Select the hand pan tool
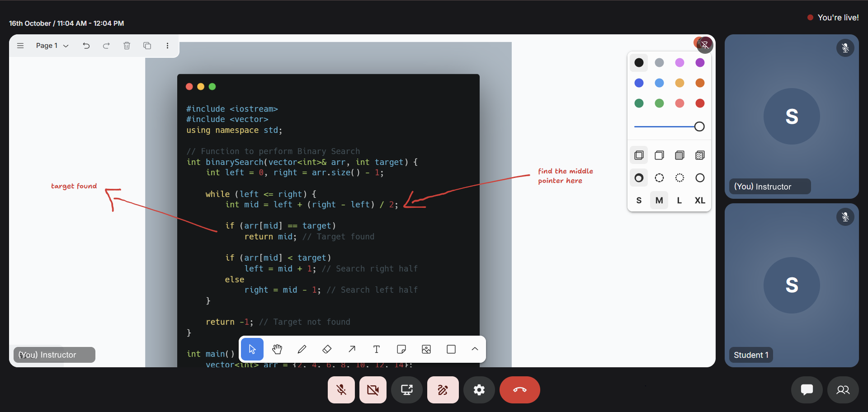 tap(277, 349)
